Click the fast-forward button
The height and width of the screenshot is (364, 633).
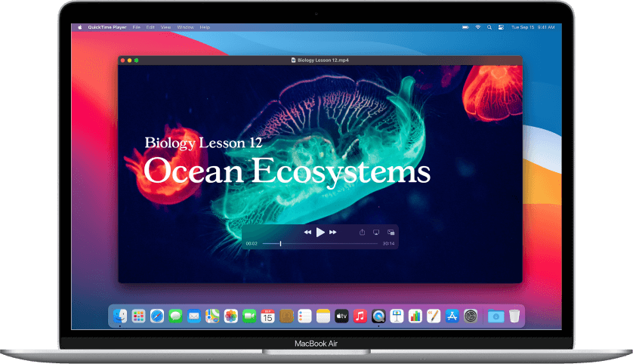[333, 233]
